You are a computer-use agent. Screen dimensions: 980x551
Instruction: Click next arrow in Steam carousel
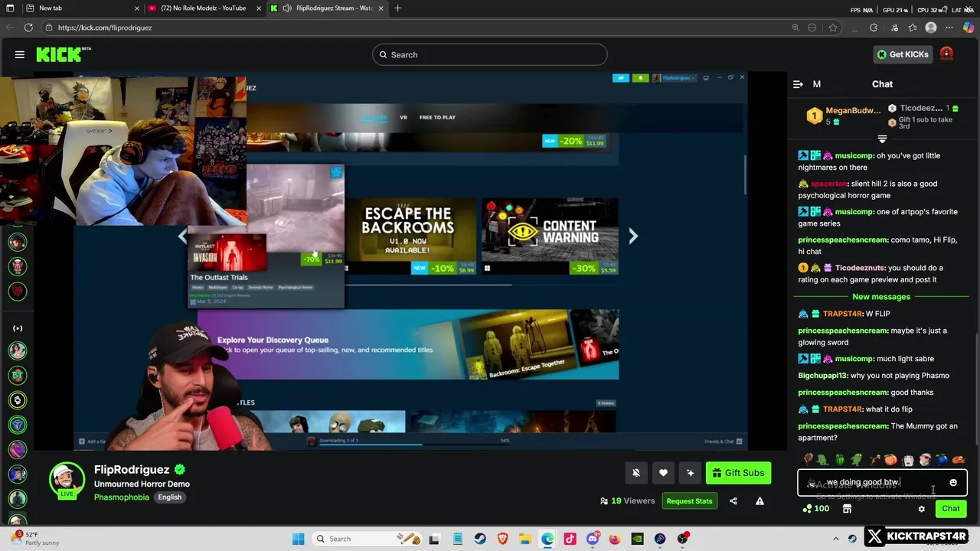tap(633, 236)
